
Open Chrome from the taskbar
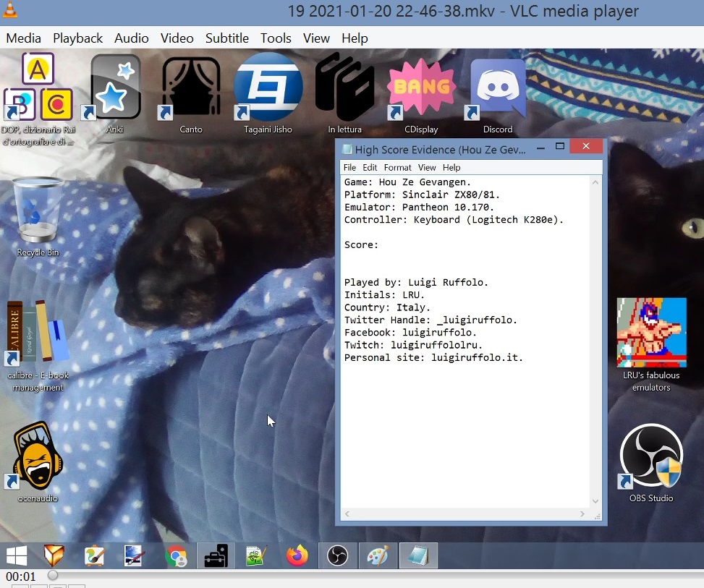coord(176,557)
